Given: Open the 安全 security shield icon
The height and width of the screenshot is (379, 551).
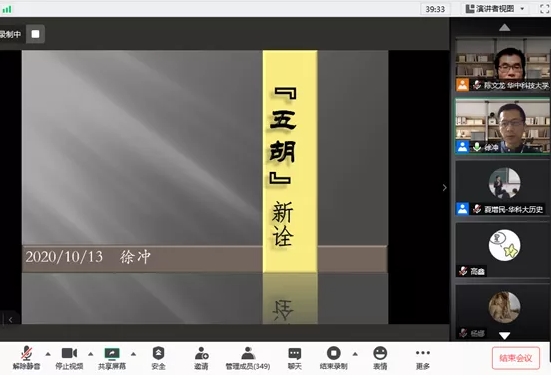Looking at the screenshot, I should (x=158, y=353).
